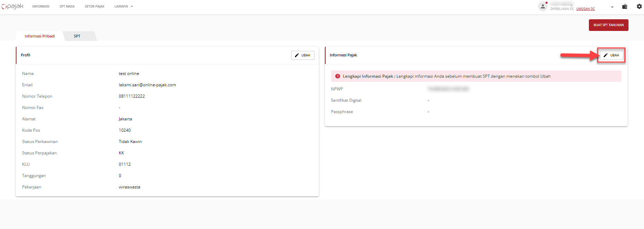
Task: Open the Informasi menu
Action: (41, 7)
